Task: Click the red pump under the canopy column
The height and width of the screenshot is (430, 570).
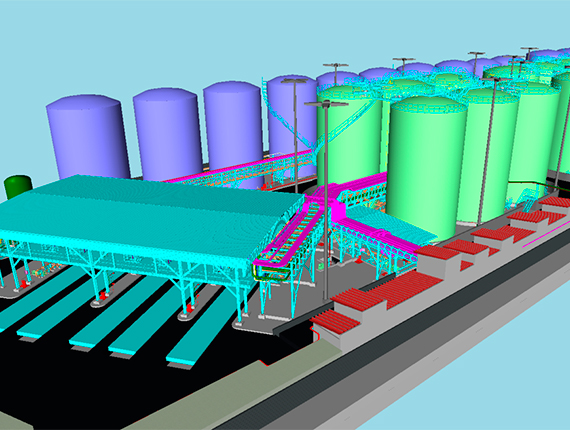Action: (104, 294)
